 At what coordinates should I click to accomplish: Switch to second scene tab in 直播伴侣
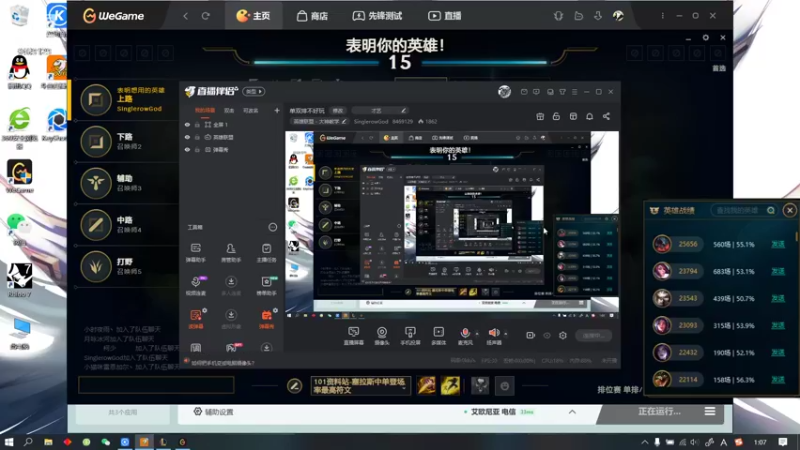229,110
